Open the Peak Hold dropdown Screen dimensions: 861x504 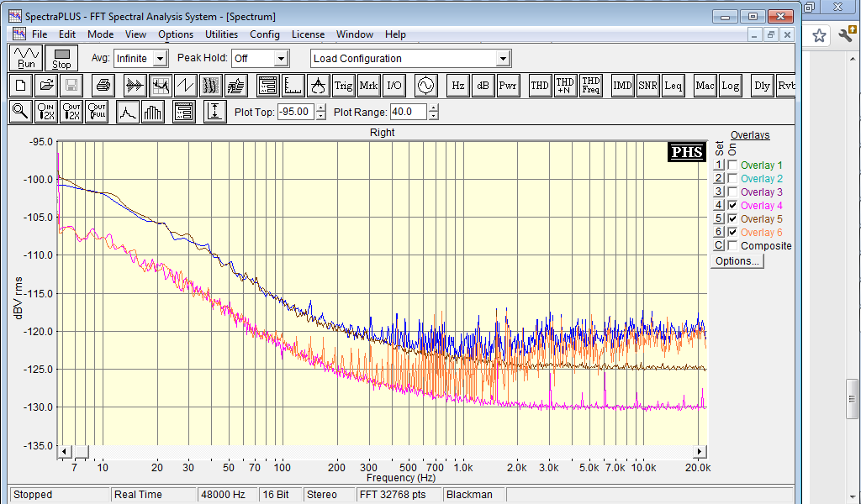coord(282,59)
